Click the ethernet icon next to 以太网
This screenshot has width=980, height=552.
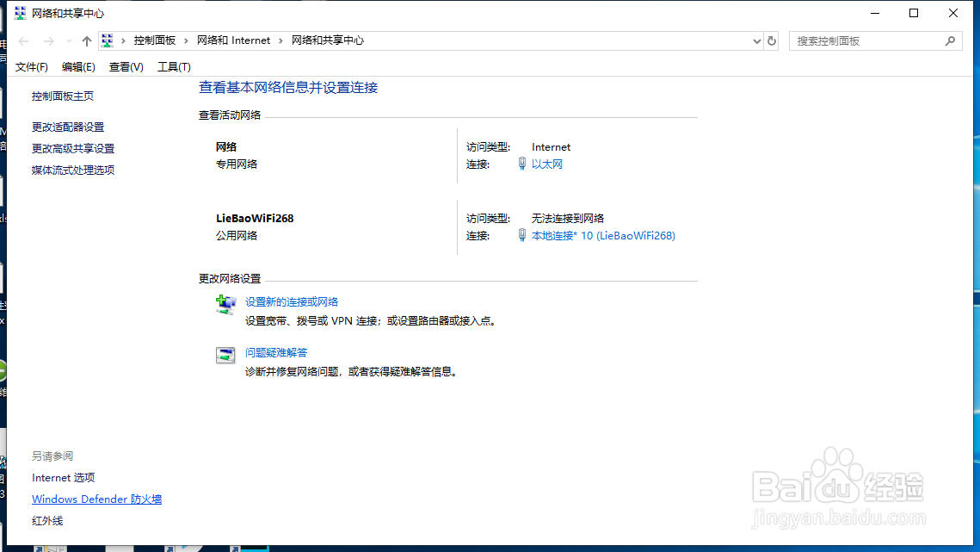522,164
